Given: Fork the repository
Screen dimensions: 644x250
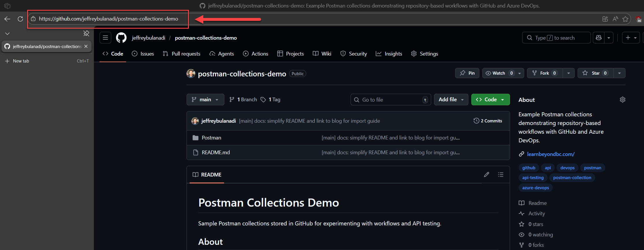Looking at the screenshot, I should [x=545, y=73].
